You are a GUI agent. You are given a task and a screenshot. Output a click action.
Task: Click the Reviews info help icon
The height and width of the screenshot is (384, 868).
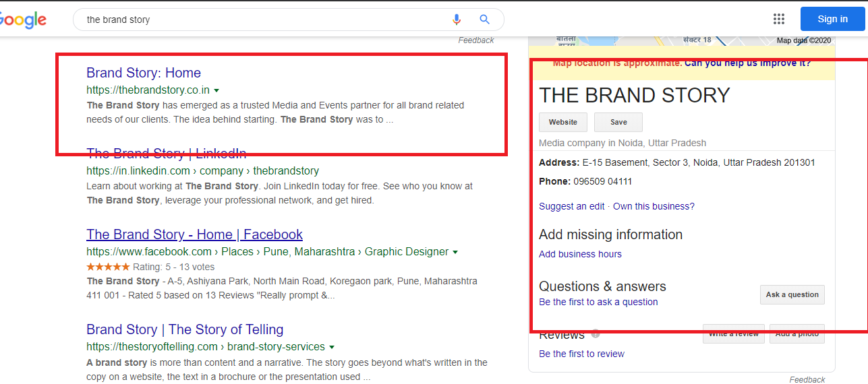[596, 334]
